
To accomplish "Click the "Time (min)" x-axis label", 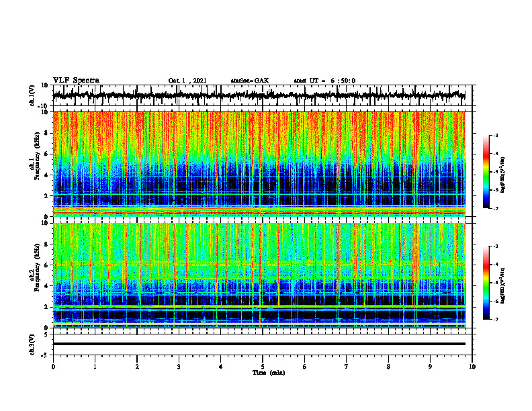I will [269, 373].
